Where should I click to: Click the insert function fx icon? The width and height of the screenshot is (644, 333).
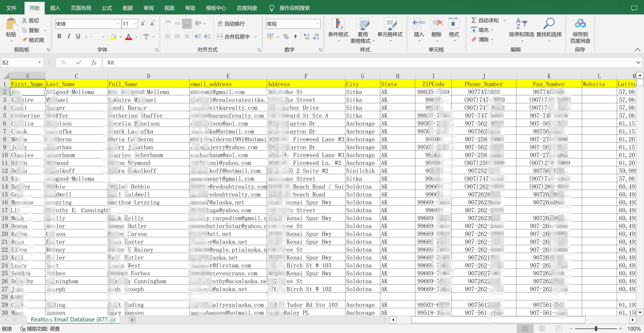(94, 62)
